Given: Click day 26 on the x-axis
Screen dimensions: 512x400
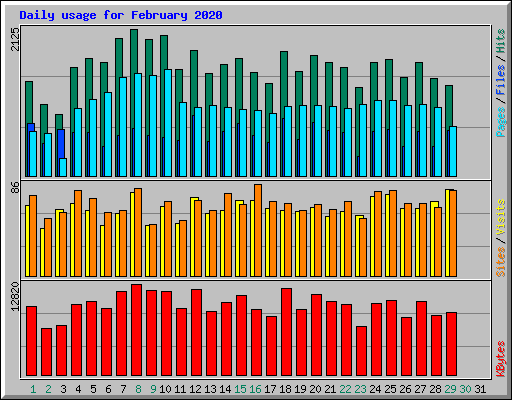Looking at the screenshot, I should coord(405,389).
